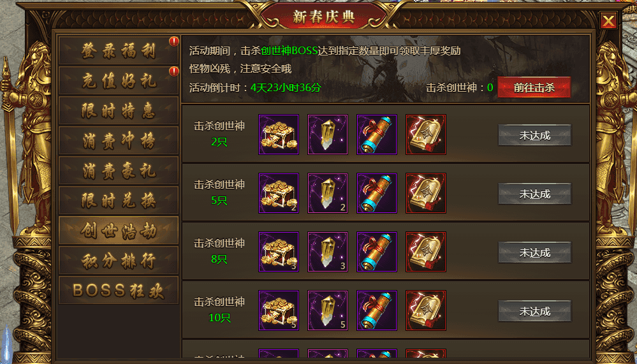The height and width of the screenshot is (364, 637).
Task: Select gold coin chest in 8只 row
Action: pos(279,252)
